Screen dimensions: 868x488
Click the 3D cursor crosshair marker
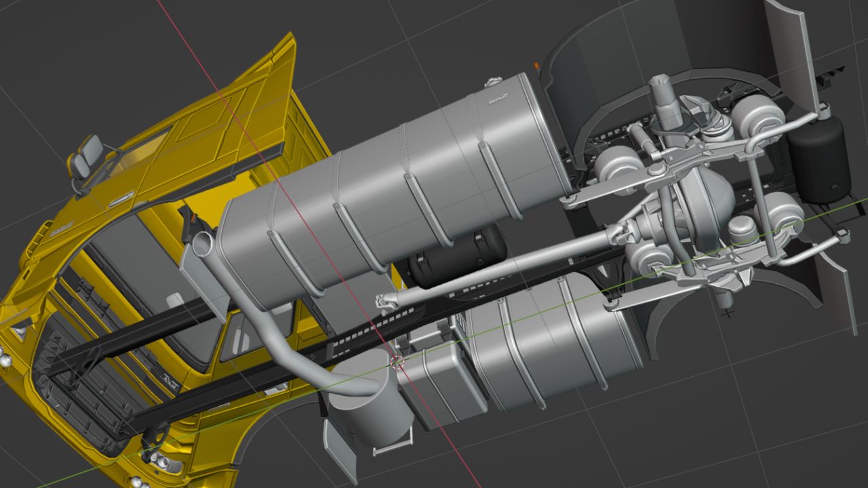[x=398, y=362]
